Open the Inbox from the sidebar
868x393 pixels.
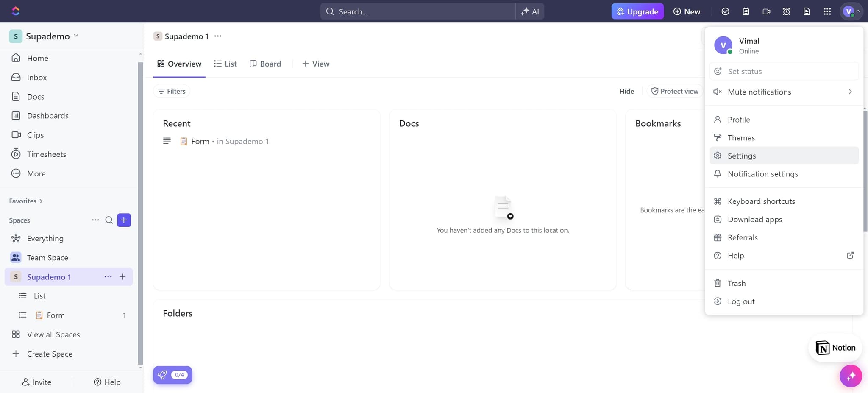click(36, 77)
